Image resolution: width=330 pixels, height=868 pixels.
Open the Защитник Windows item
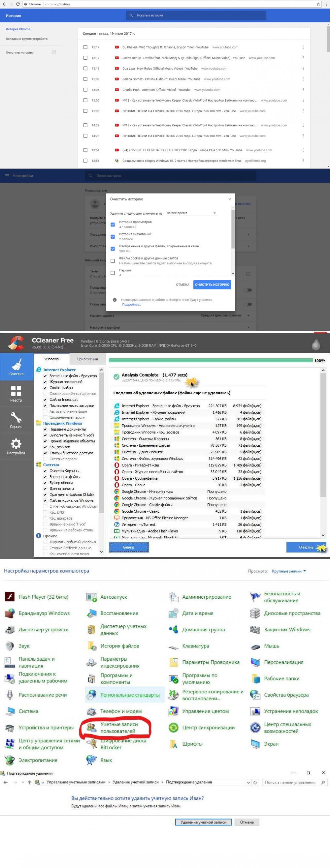(x=287, y=629)
